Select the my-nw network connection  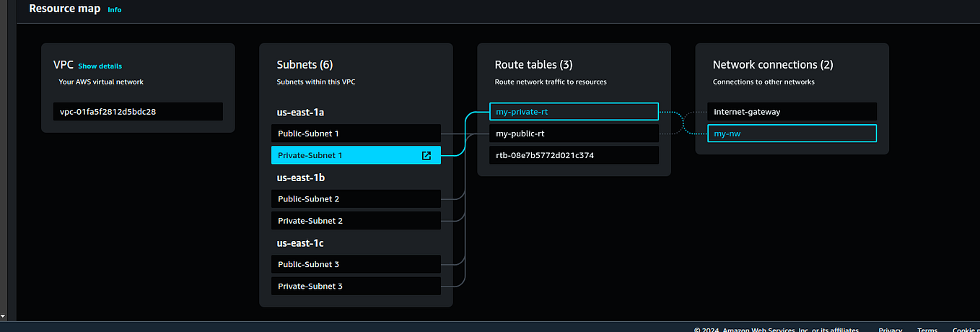[x=792, y=134]
